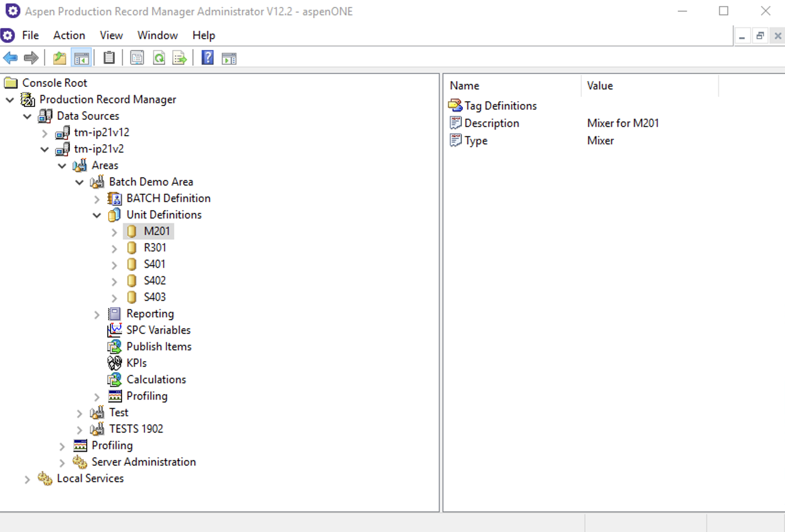Open Tag Definitions in the right pane

pyautogui.click(x=500, y=106)
